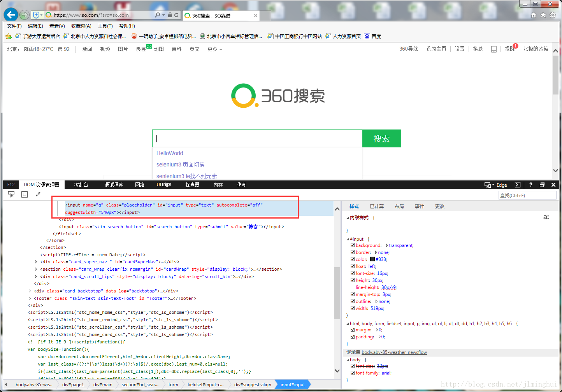Open the 新闻 link on 360 nav
The width and height of the screenshot is (562, 392).
87,49
